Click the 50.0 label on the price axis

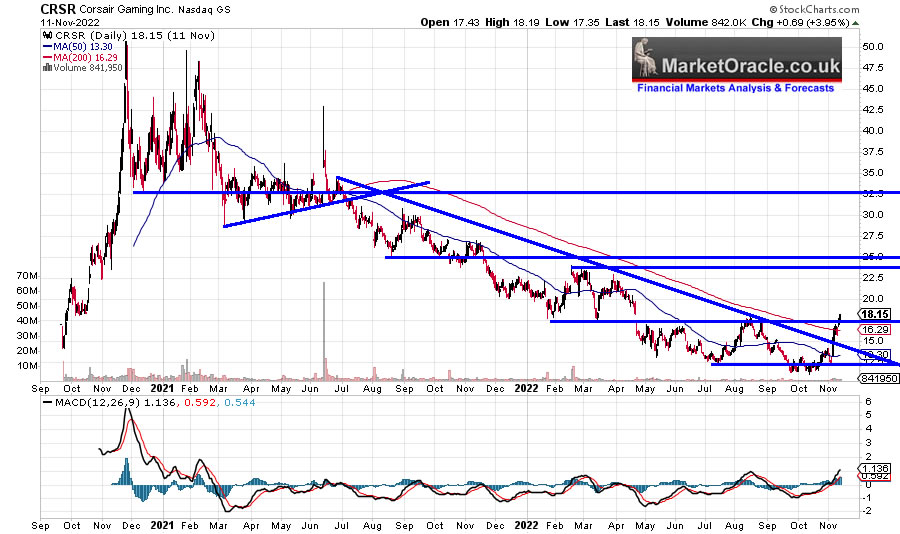click(872, 47)
